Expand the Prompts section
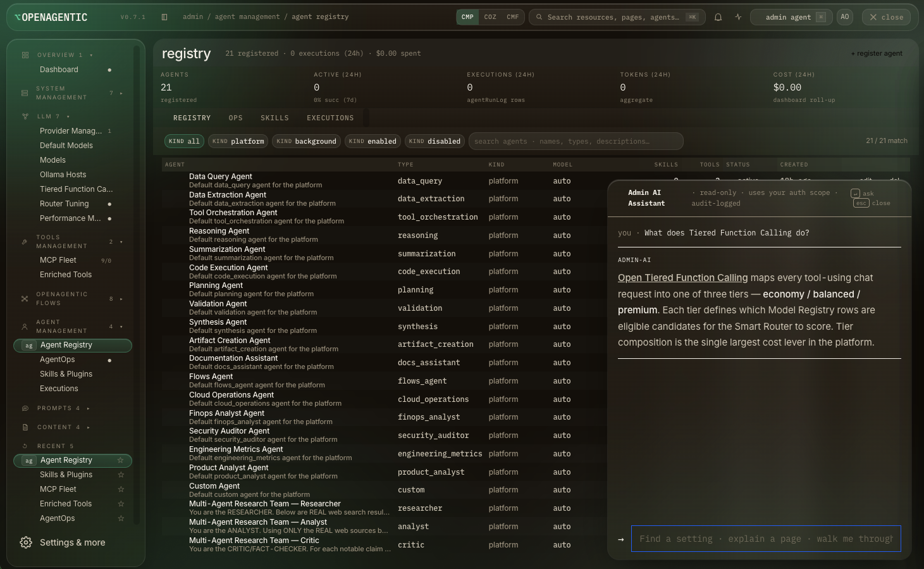The width and height of the screenshot is (924, 569). tap(88, 408)
